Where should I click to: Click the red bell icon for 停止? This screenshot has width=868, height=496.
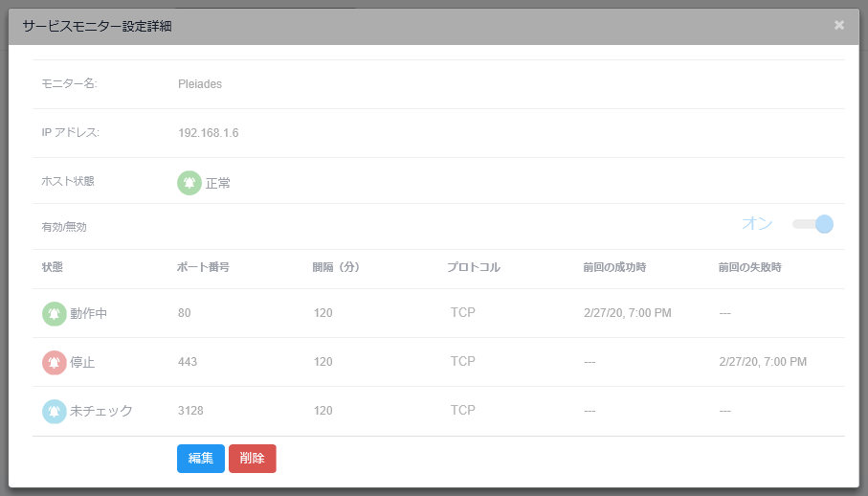55,362
